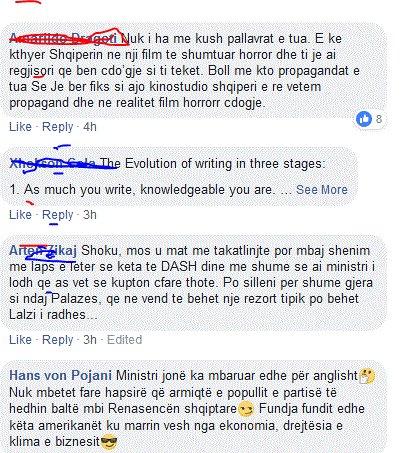The width and height of the screenshot is (401, 453).
Task: Like the comment about horror film propaganda
Action: [x=20, y=127]
